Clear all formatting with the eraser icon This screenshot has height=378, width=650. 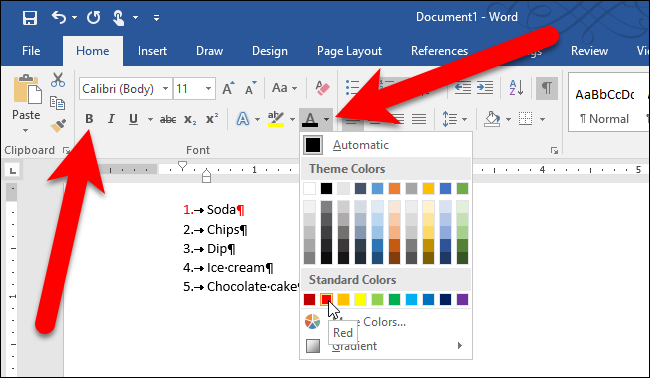click(x=322, y=88)
